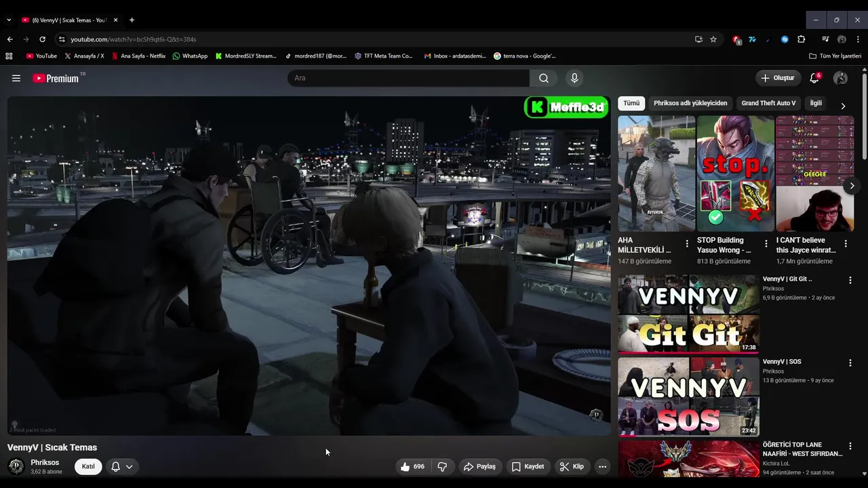
Task: Open the notifications bell in the header
Action: [814, 78]
